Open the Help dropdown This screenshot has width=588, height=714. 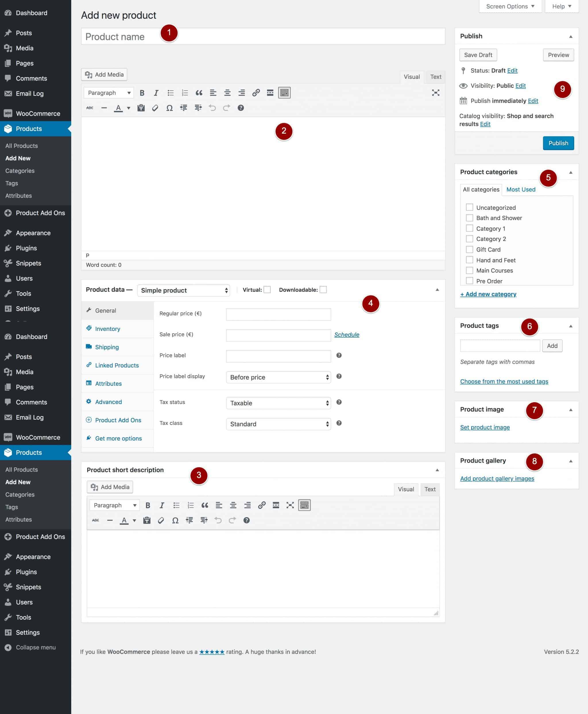point(562,6)
